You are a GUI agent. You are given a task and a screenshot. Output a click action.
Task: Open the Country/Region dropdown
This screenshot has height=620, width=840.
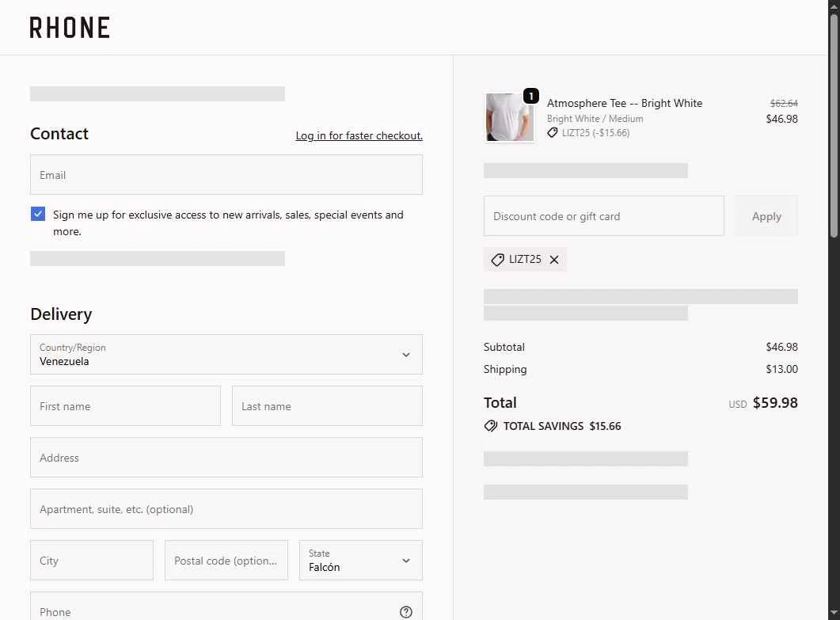click(x=226, y=354)
